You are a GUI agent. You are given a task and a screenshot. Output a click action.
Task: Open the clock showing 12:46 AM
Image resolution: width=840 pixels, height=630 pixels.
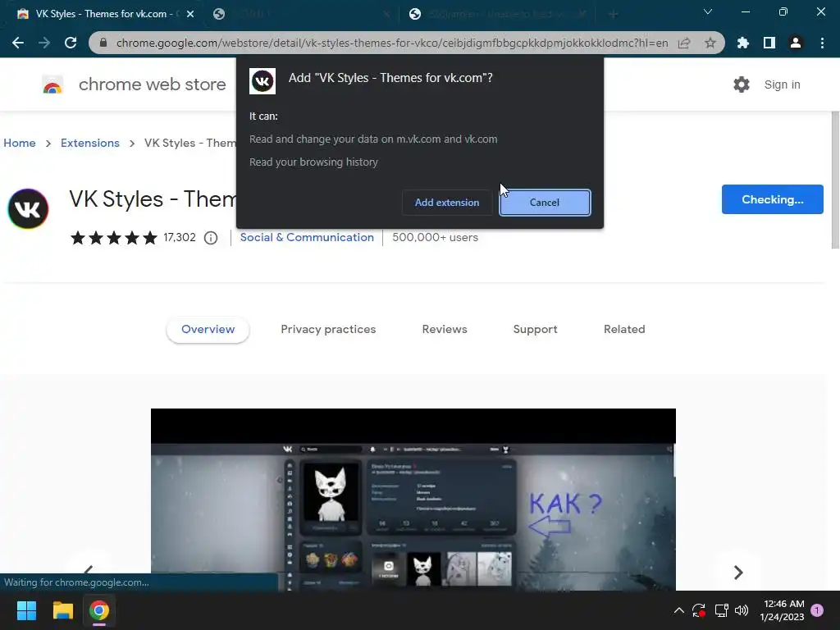782,610
